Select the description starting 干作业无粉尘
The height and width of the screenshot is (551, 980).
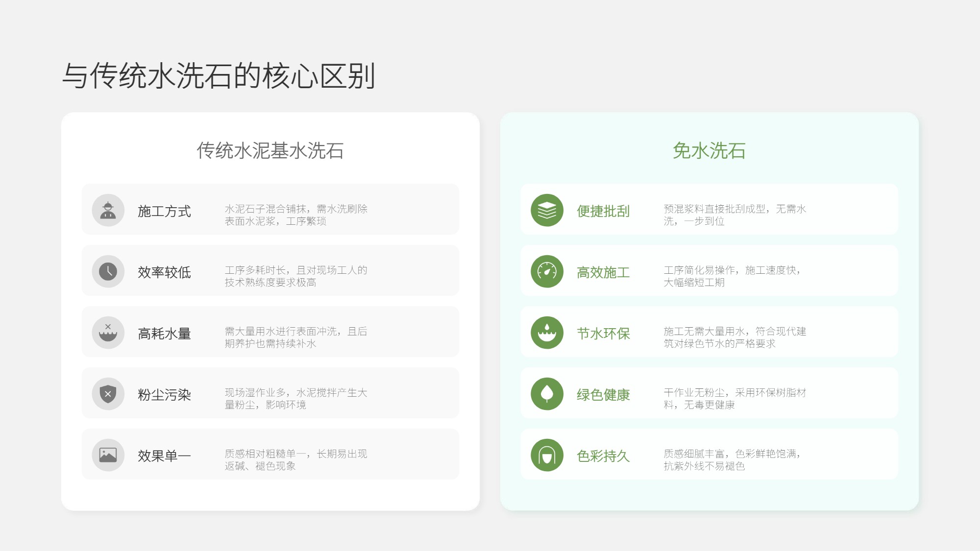[x=735, y=399]
